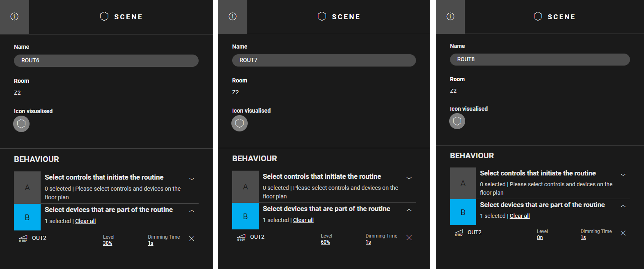This screenshot has width=644, height=269.
Task: Click the ROUT8 name input field
Action: point(540,59)
